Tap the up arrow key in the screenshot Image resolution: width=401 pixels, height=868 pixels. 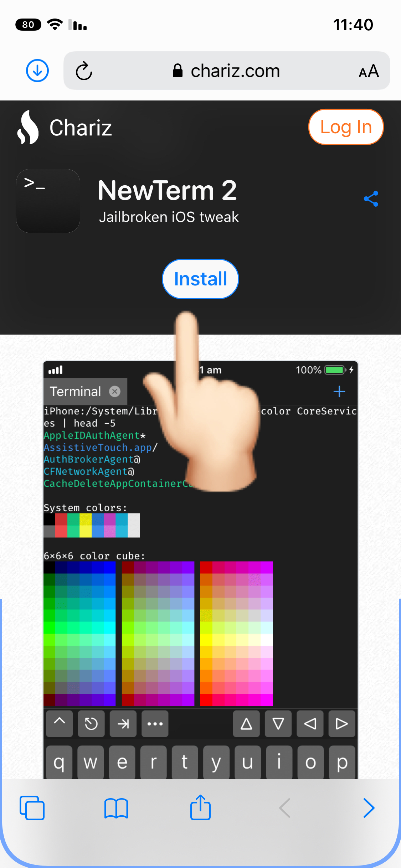tap(246, 723)
